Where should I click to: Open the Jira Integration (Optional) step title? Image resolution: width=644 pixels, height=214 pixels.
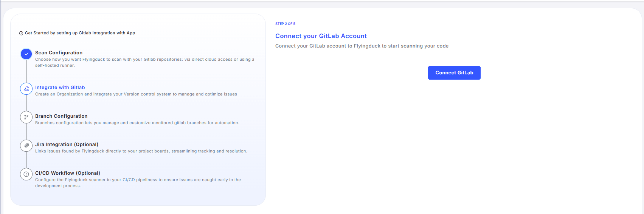[67, 145]
